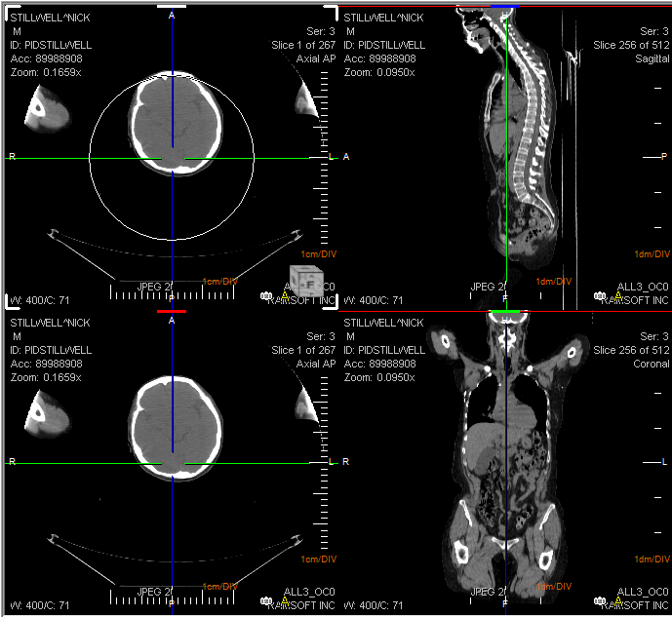
Task: Select the blue marker atop the sagittal view
Action: (x=504, y=7)
